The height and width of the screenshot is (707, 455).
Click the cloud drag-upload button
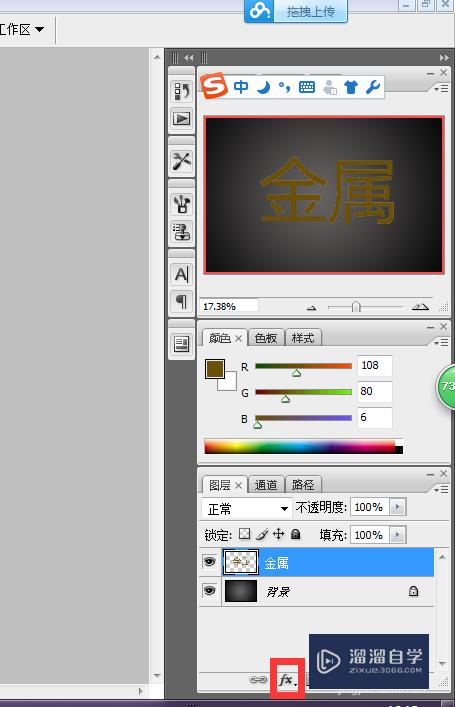(296, 11)
